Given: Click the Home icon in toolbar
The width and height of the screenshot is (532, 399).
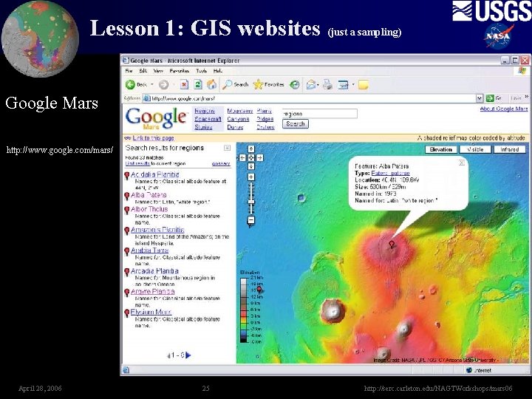Looking at the screenshot, I should pos(212,84).
